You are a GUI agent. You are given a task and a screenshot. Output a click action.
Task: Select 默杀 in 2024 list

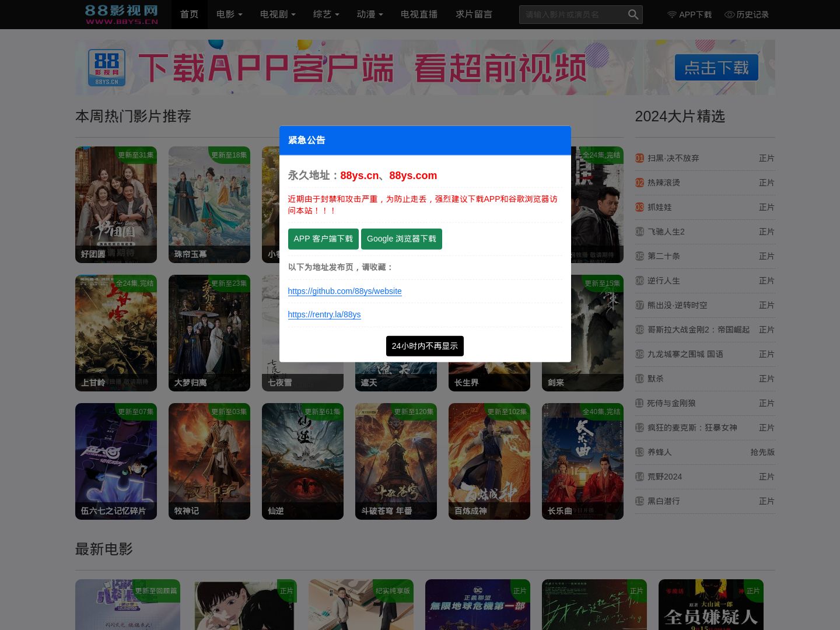click(x=656, y=379)
